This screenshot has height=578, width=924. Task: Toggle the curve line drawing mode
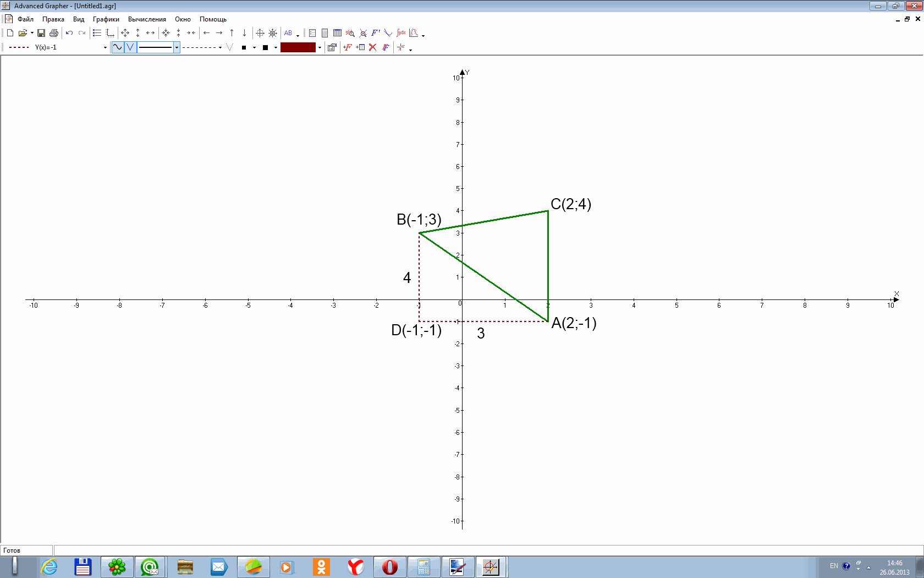point(118,47)
